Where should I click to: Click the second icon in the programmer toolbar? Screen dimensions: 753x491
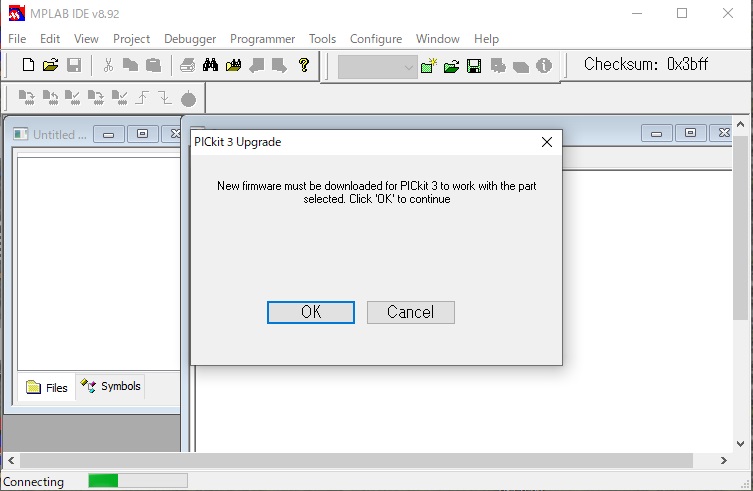[x=50, y=98]
